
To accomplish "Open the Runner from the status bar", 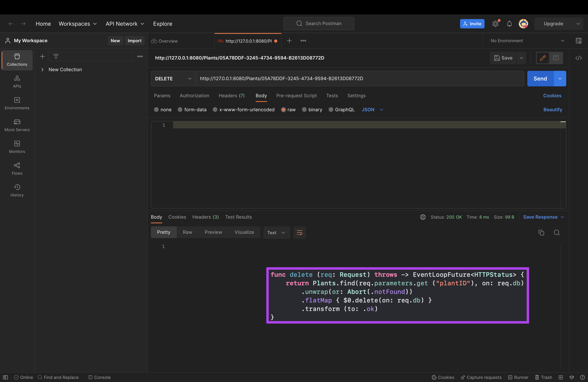I will coord(518,377).
